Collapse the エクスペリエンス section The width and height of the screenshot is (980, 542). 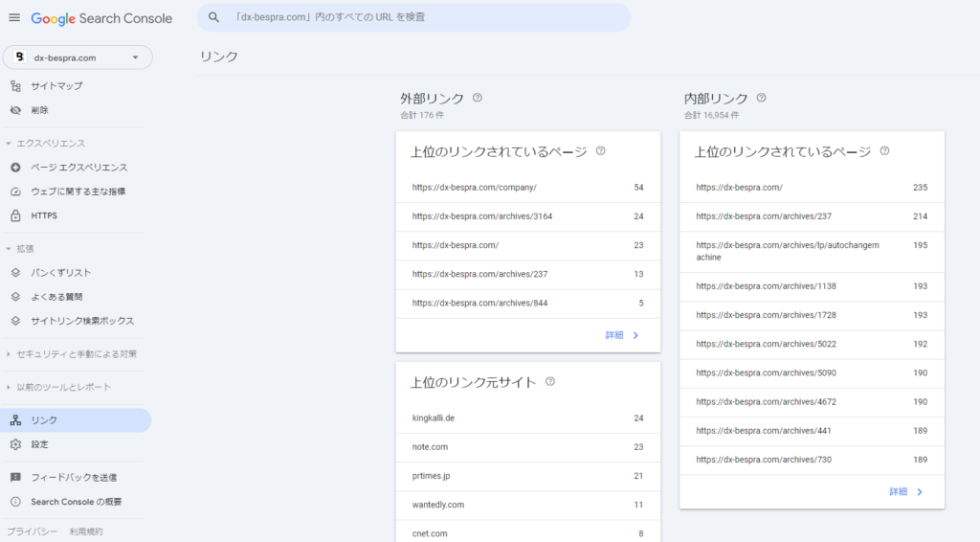click(8, 143)
